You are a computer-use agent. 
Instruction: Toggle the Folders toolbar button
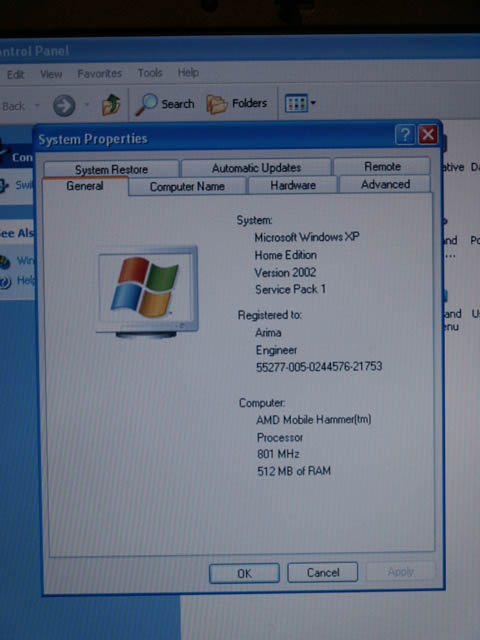click(x=237, y=104)
